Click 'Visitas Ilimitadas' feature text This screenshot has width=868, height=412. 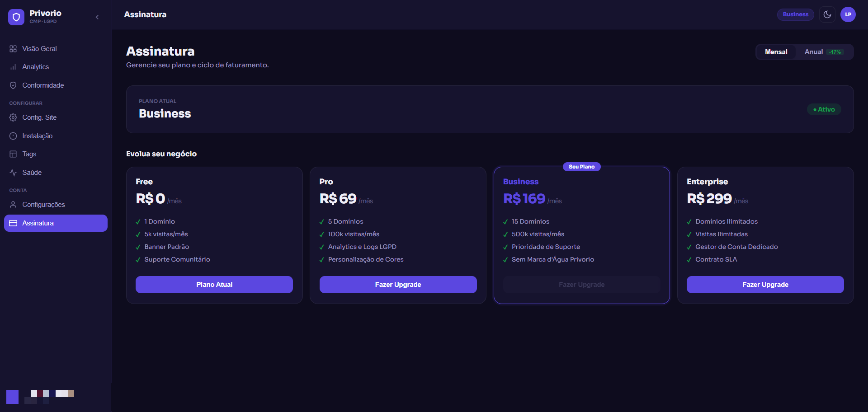[722, 234]
